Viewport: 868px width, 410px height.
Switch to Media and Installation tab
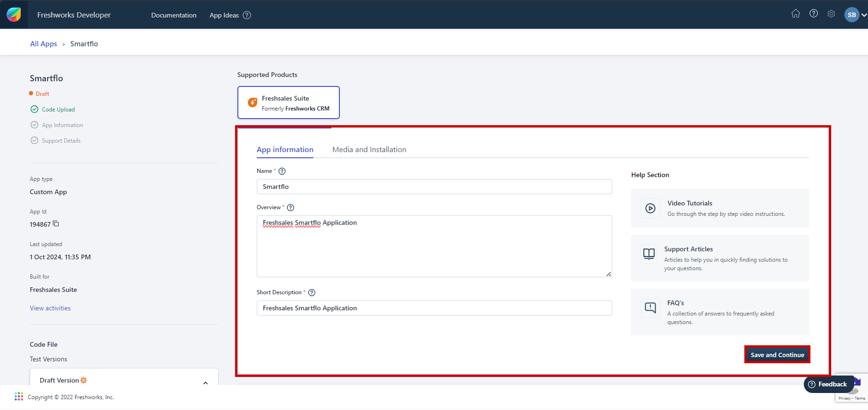[x=369, y=149]
